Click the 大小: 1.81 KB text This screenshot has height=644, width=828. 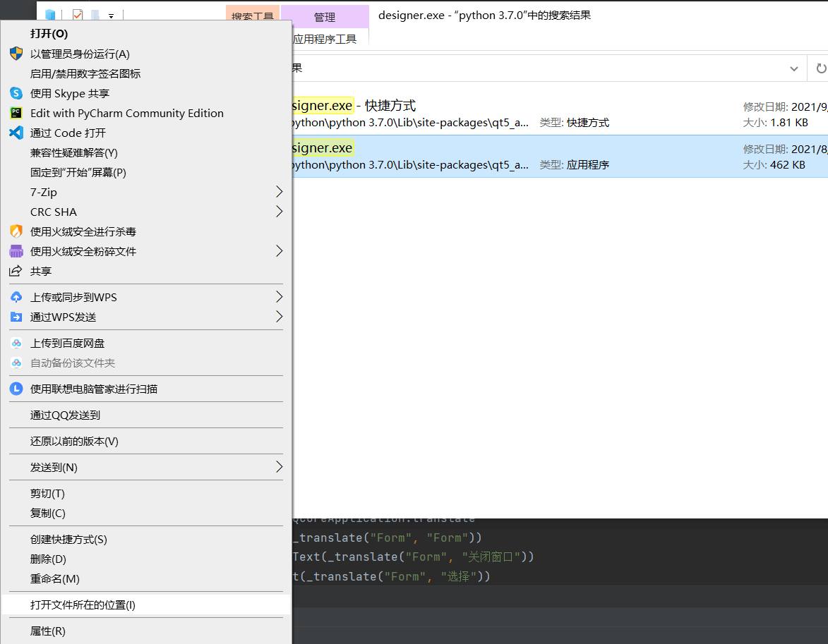pos(775,123)
